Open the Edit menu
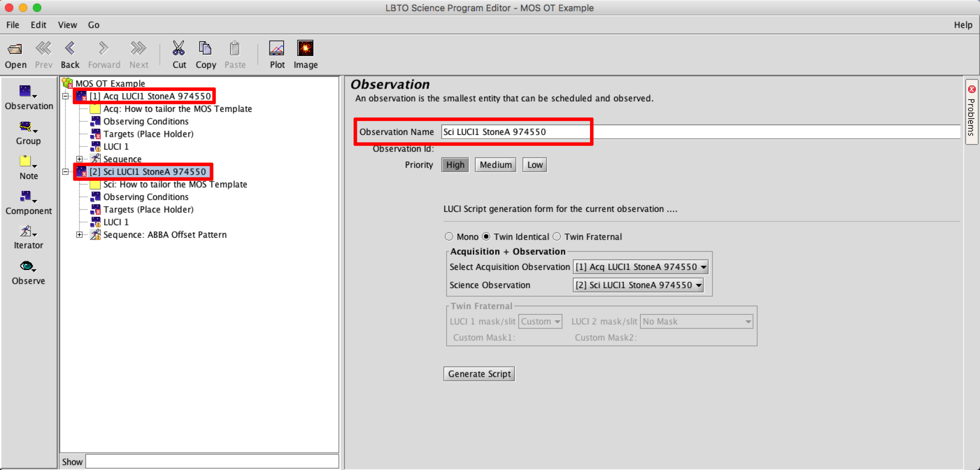Viewport: 980px width, 470px height. point(38,25)
